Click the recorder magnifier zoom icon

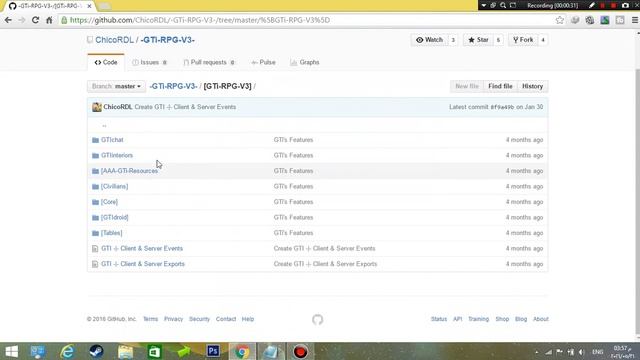503,5
